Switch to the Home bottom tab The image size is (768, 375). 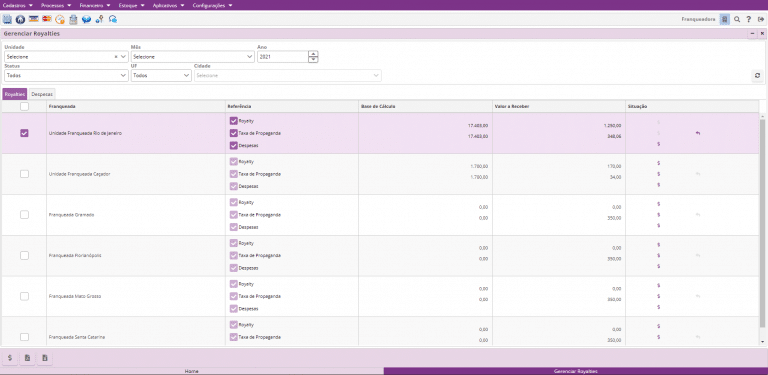coord(192,371)
